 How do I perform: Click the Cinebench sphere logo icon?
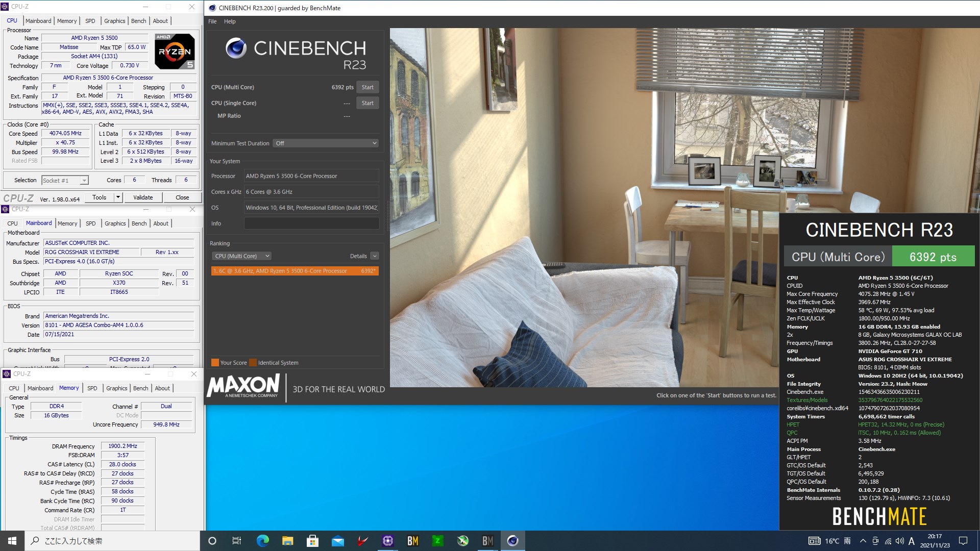(236, 48)
